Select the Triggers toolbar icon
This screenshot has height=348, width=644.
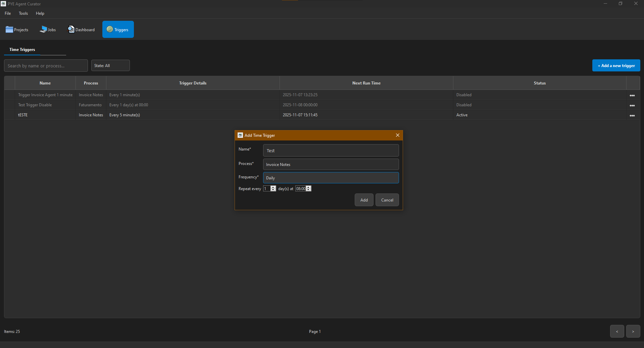[118, 29]
